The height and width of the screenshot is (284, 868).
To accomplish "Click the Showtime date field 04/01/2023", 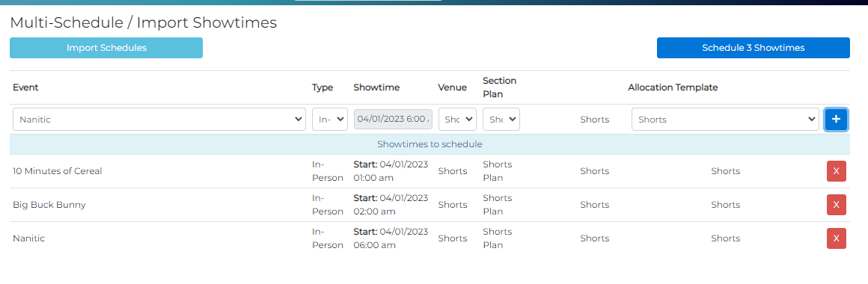I will pos(393,120).
